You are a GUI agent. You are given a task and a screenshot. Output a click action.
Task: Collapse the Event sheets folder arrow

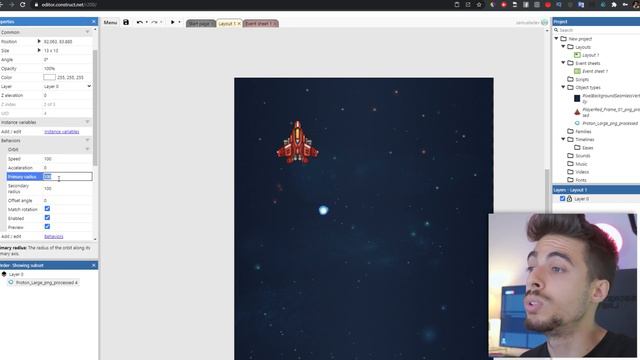click(563, 63)
